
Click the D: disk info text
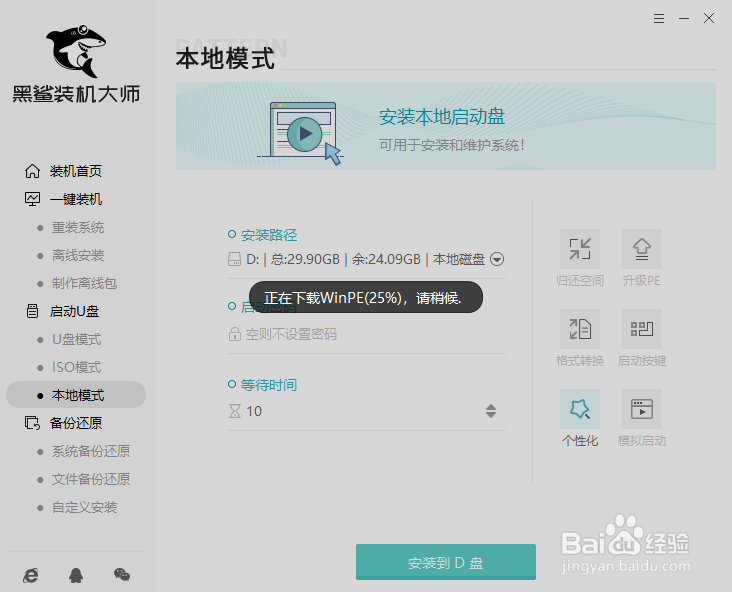click(x=366, y=259)
